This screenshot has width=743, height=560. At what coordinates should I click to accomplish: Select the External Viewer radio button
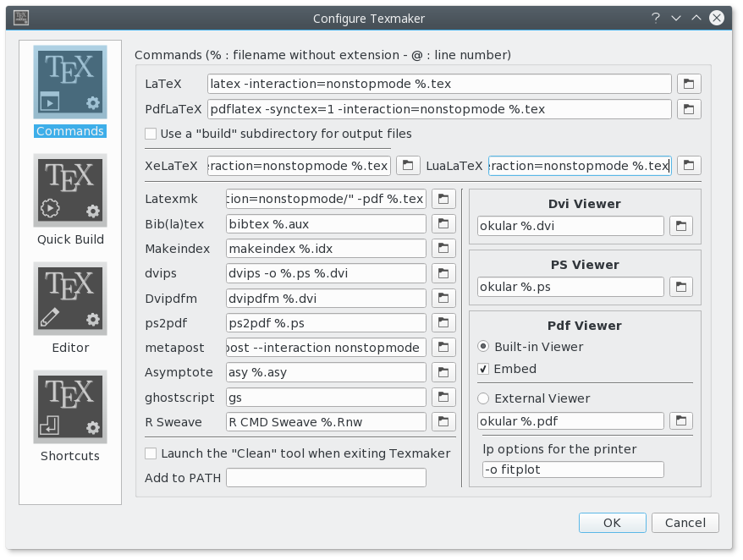point(483,398)
